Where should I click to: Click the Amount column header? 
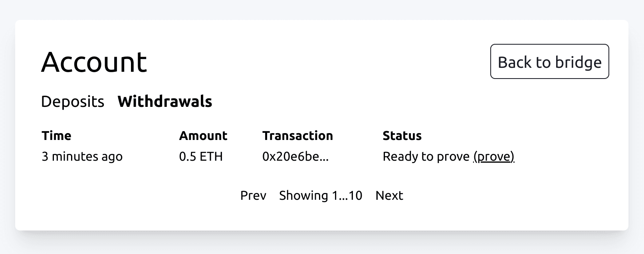[203, 136]
